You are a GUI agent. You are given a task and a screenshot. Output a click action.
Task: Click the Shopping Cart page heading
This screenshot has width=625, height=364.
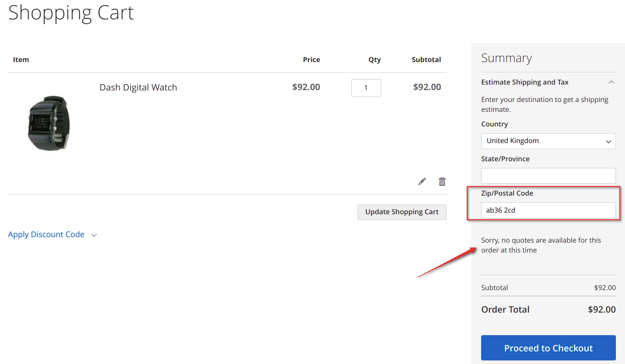[71, 13]
